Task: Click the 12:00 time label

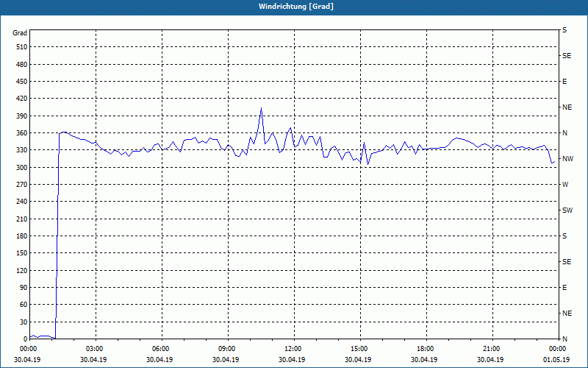Action: [293, 349]
